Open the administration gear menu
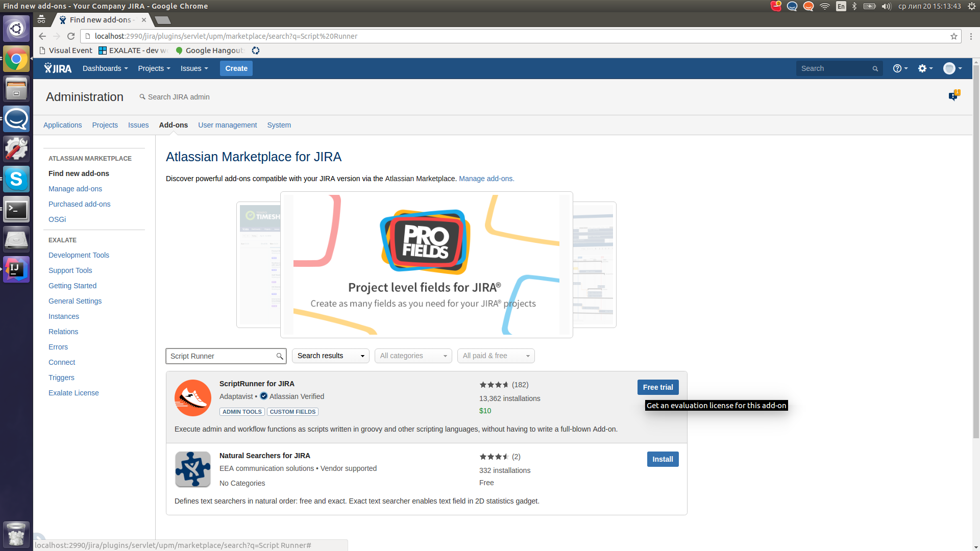Image resolution: width=980 pixels, height=551 pixels. click(x=925, y=68)
